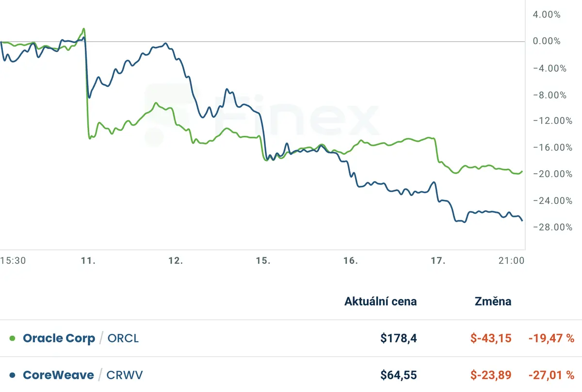The image size is (582, 392).
Task: Select the 12. date axis label
Action: pos(176,261)
